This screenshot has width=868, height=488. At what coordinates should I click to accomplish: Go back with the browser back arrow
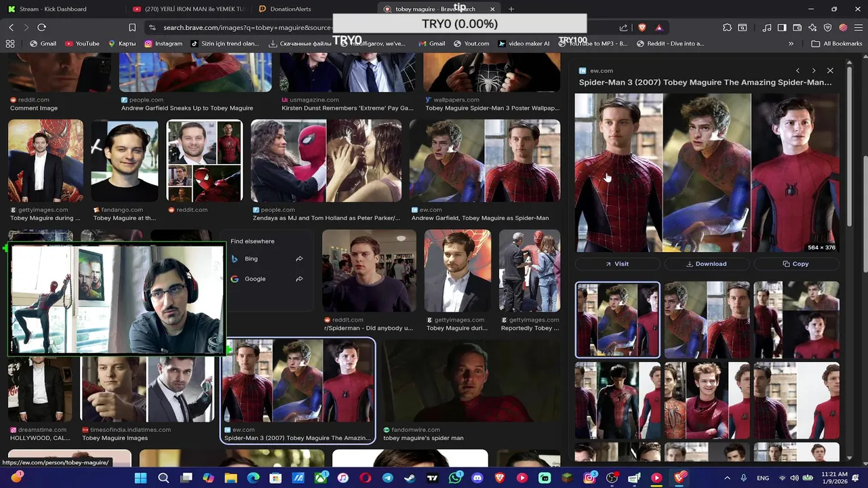(11, 27)
